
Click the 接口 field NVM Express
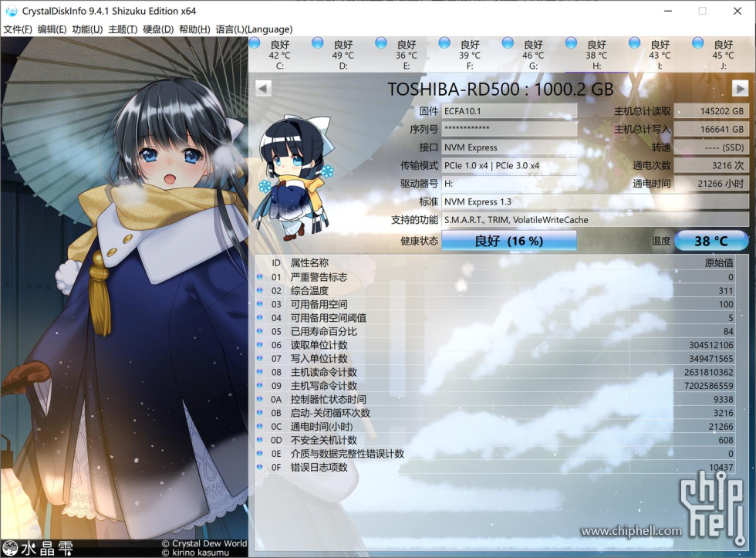[x=509, y=147]
